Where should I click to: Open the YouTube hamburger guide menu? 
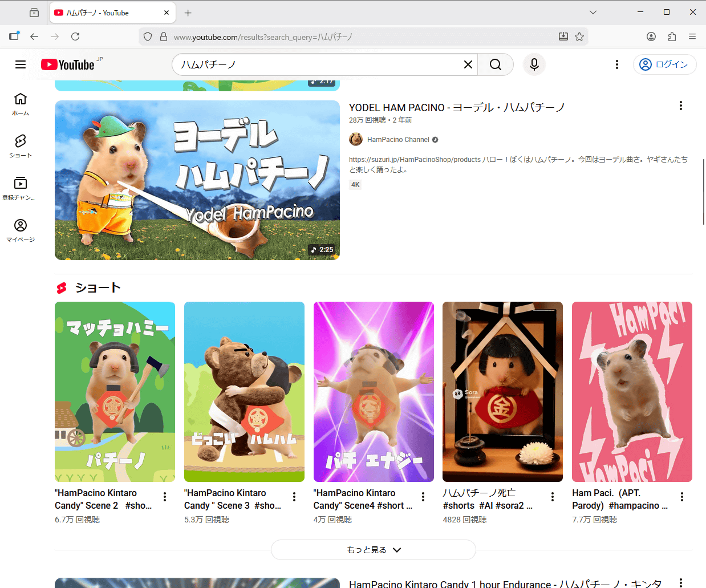coord(21,64)
